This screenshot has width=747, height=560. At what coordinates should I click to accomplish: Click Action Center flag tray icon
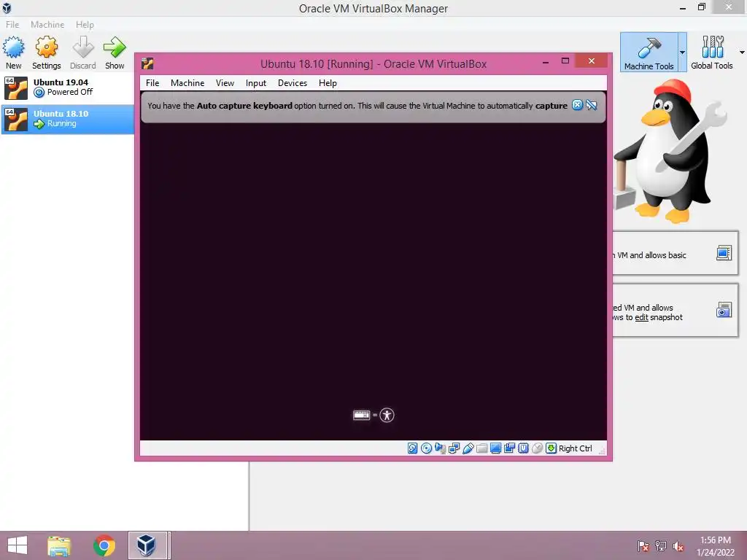click(643, 546)
